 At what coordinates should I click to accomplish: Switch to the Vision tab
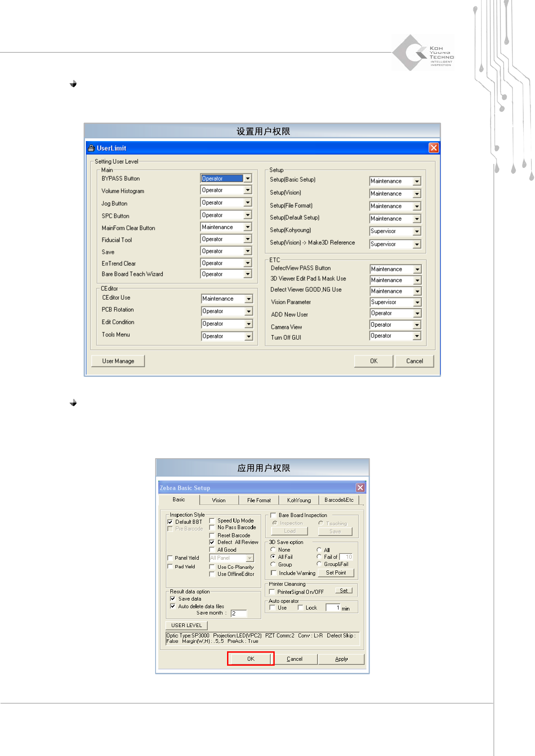(219, 500)
